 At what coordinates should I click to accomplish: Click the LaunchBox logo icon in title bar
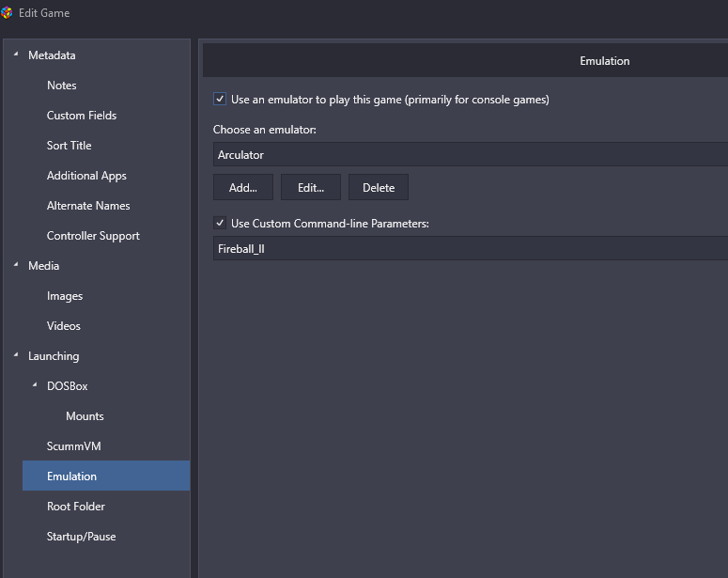click(x=7, y=13)
